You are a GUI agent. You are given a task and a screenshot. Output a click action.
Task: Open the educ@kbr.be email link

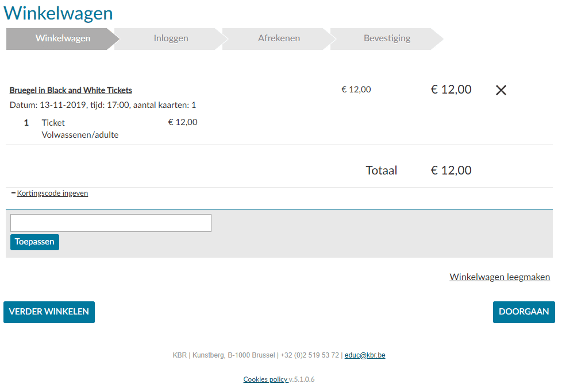point(365,355)
